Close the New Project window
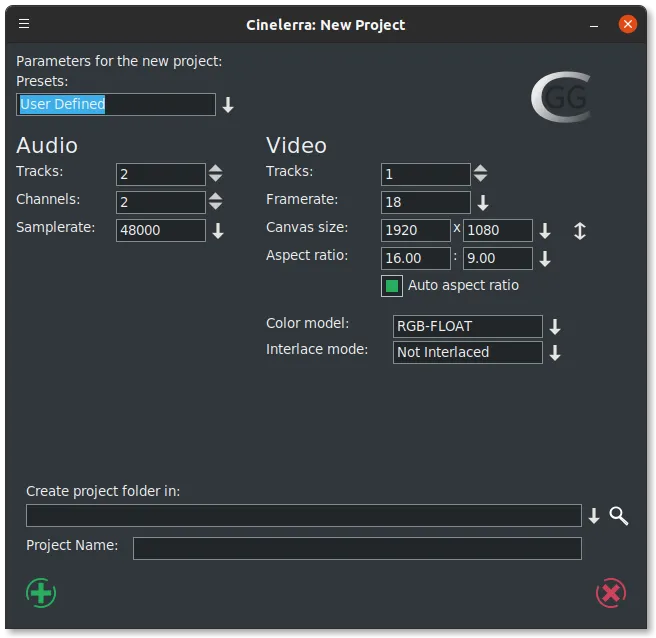This screenshot has width=656, height=638. 628,24
